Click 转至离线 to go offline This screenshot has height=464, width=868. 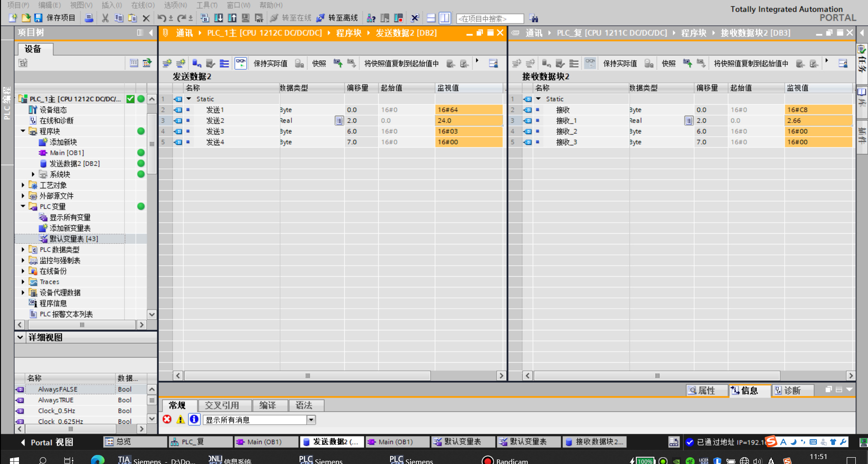click(337, 18)
